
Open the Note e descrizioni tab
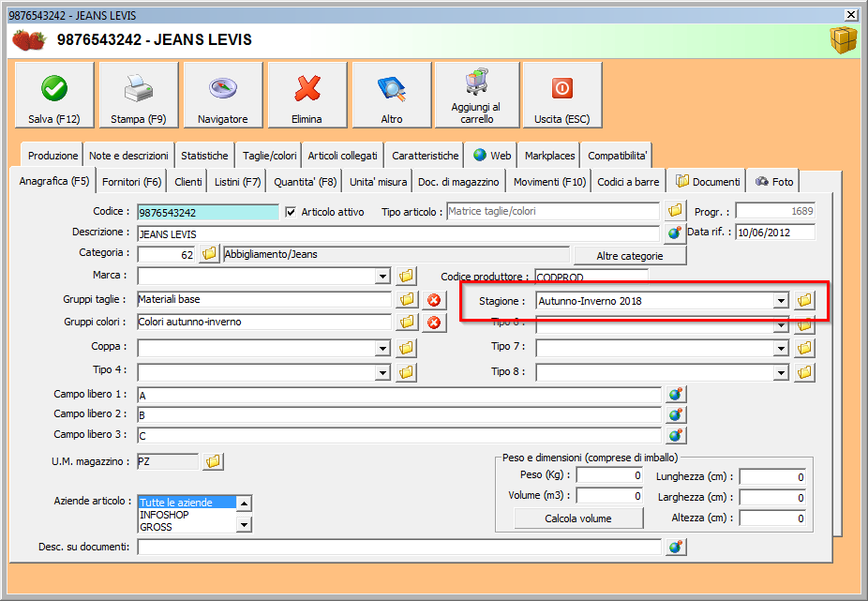tap(128, 156)
